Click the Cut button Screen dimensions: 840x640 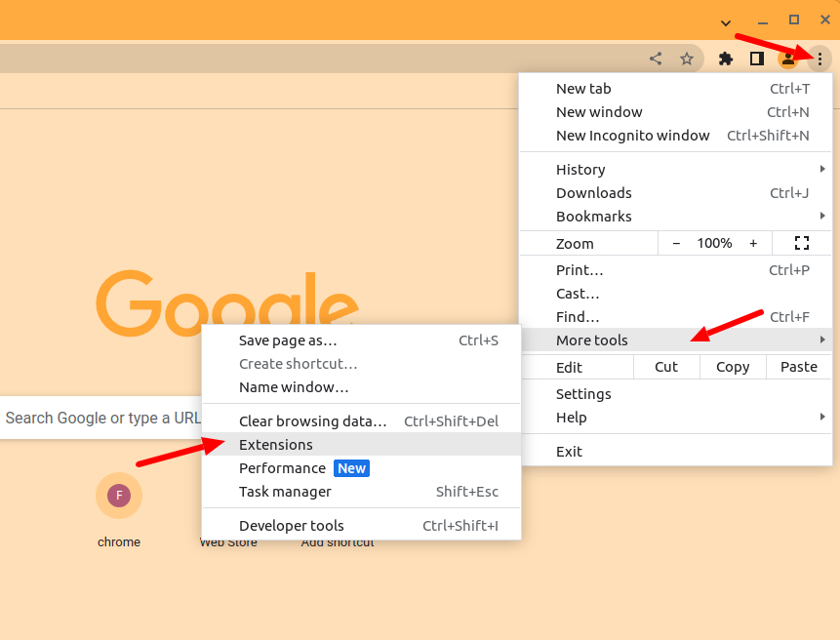pyautogui.click(x=666, y=367)
